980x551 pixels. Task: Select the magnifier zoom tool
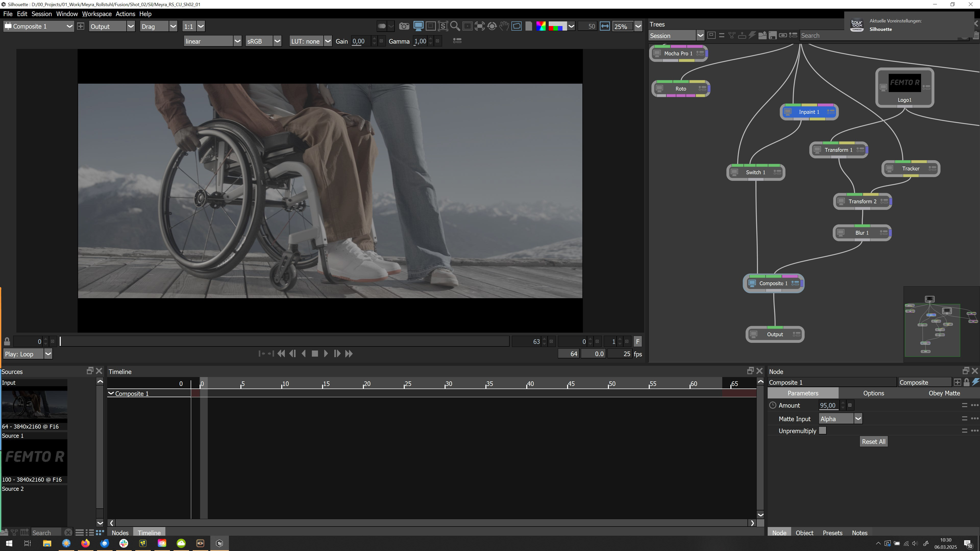tap(455, 26)
